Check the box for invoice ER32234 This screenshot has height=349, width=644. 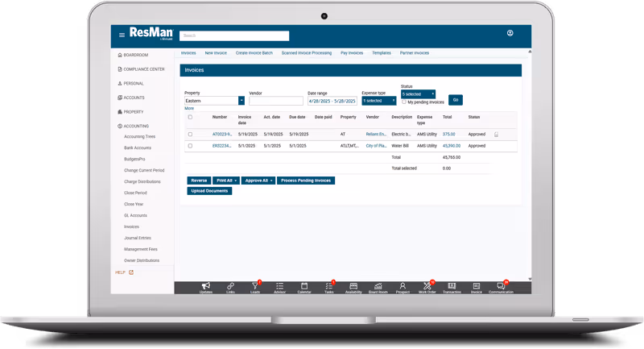coord(190,146)
